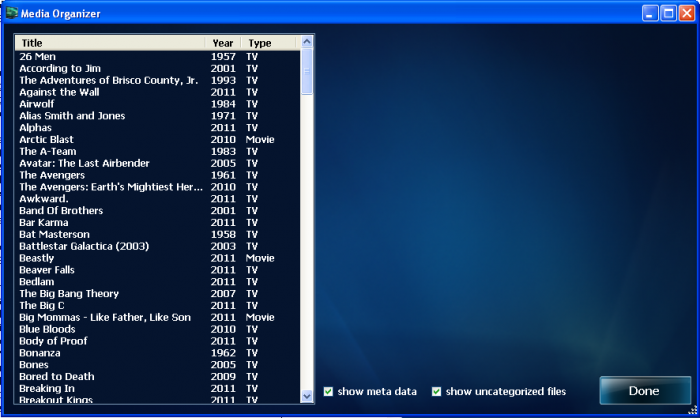Click the 2007 year cell
Screen dimensions: 700x418
(223, 293)
